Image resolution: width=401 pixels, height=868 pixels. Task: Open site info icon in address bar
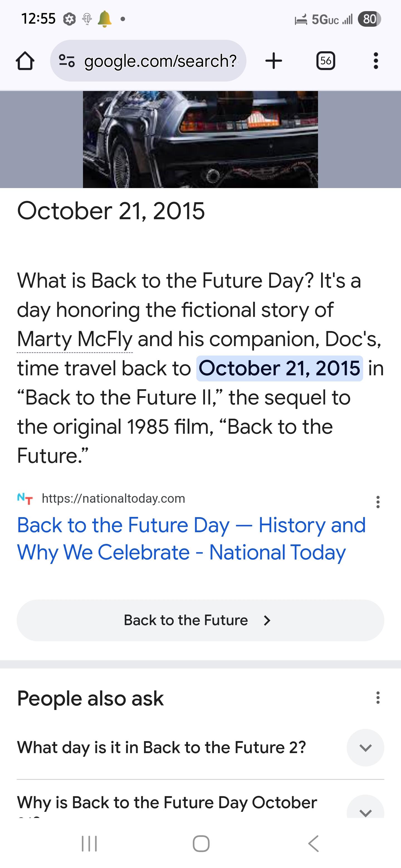tap(67, 61)
